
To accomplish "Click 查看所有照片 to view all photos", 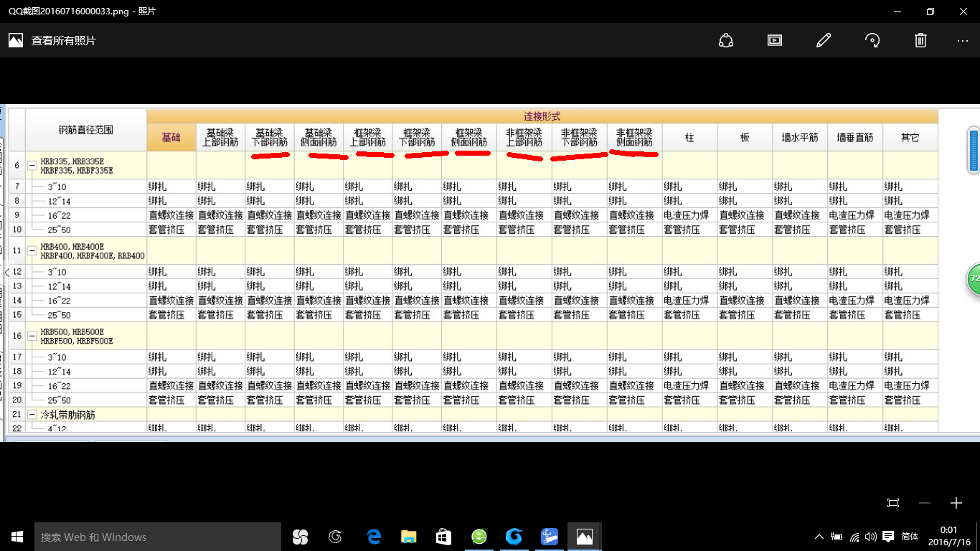I will pyautogui.click(x=63, y=41).
